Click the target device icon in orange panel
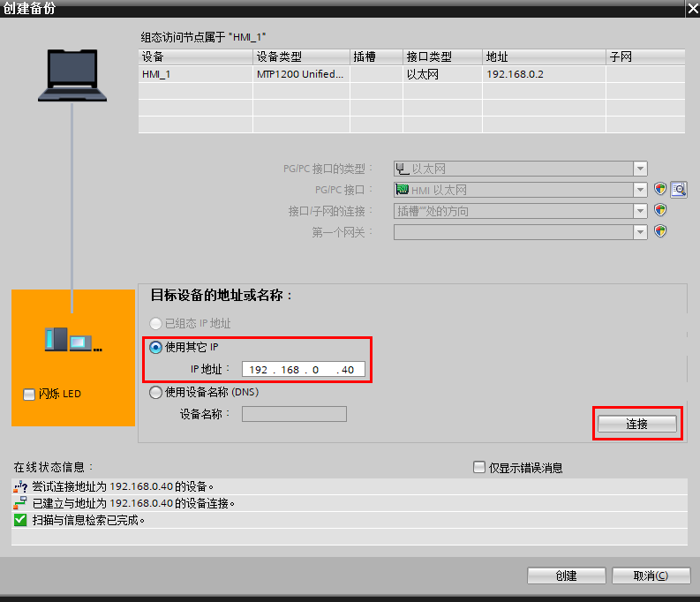This screenshot has width=700, height=602. point(73,340)
